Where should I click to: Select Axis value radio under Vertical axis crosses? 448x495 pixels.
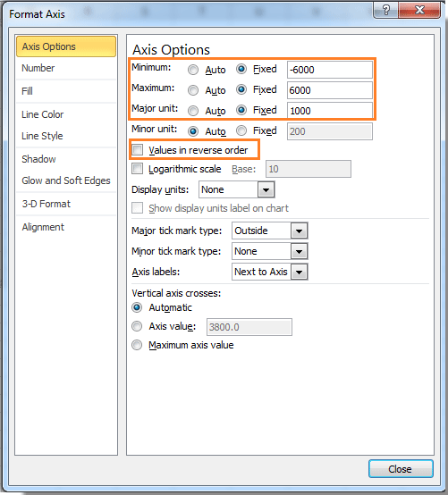tap(137, 326)
